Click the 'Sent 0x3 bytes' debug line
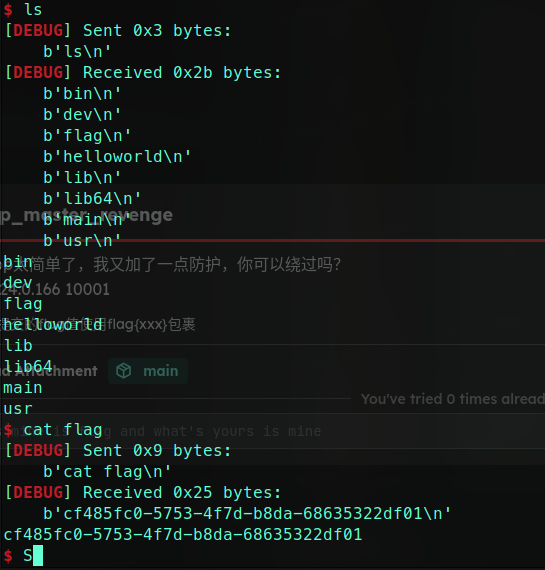Image resolution: width=545 pixels, height=570 pixels. tap(118, 31)
